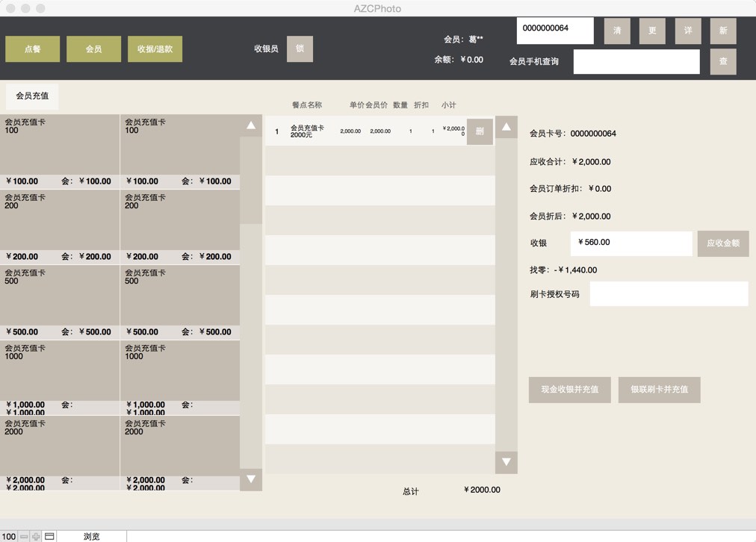Click the 小计 column header
This screenshot has height=542, width=756.
448,105
